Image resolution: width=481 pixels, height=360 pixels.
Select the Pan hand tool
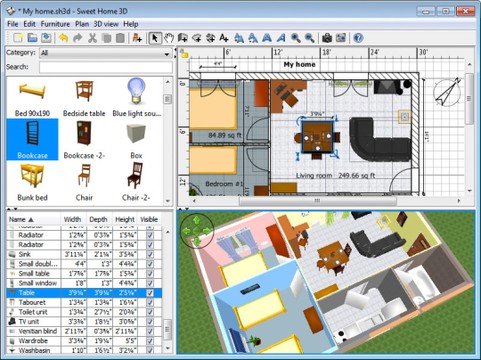169,38
